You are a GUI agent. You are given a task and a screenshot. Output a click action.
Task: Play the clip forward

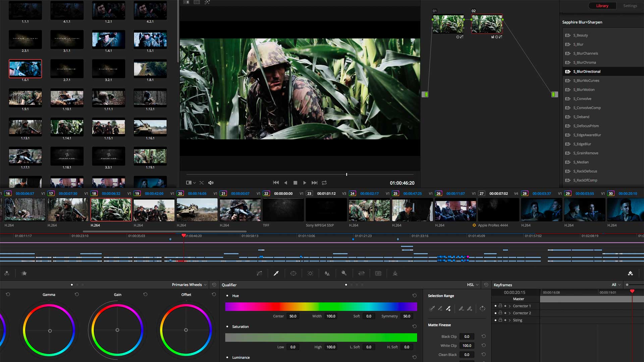coord(305,183)
